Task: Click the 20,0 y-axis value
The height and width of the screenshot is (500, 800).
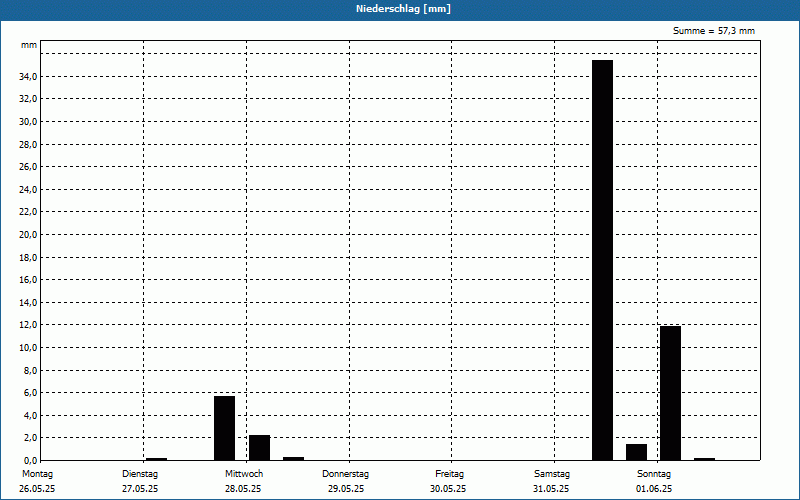Action: (29, 235)
